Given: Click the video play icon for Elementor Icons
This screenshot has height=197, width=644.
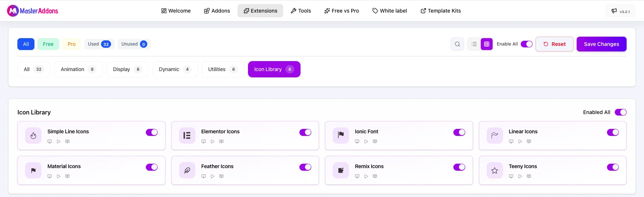Looking at the screenshot, I should point(212,141).
